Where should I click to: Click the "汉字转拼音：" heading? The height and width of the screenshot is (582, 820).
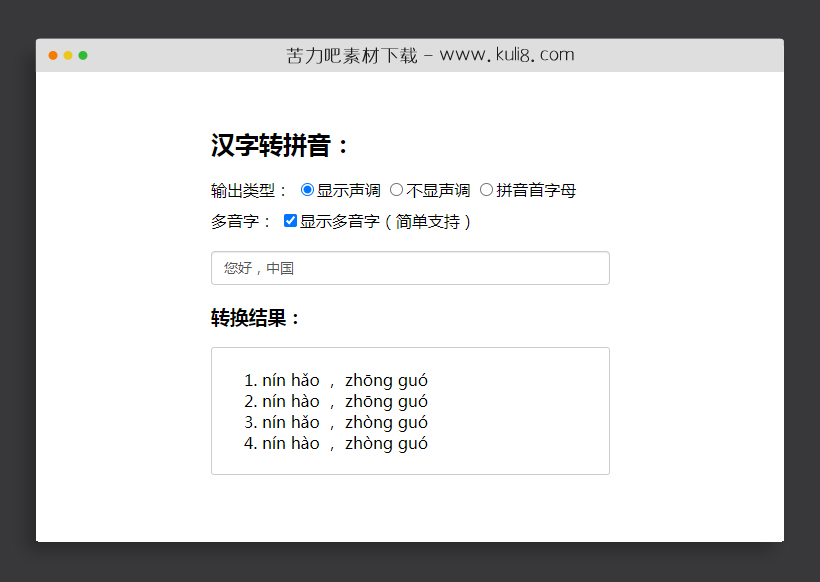[277, 144]
